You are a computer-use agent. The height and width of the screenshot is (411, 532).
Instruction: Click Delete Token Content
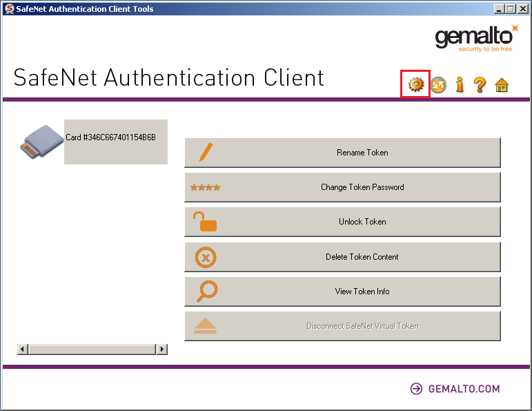click(342, 257)
